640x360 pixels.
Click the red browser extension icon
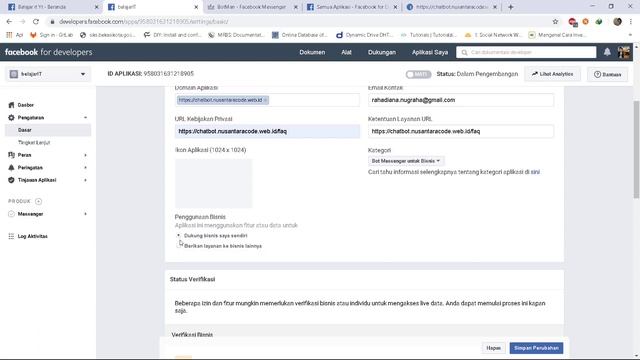(x=572, y=22)
